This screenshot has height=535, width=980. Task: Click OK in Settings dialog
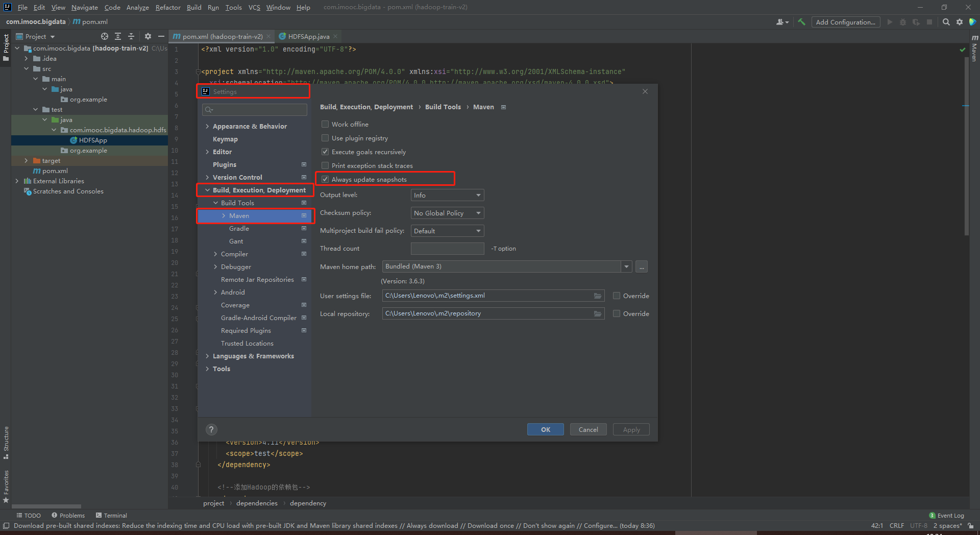point(546,429)
